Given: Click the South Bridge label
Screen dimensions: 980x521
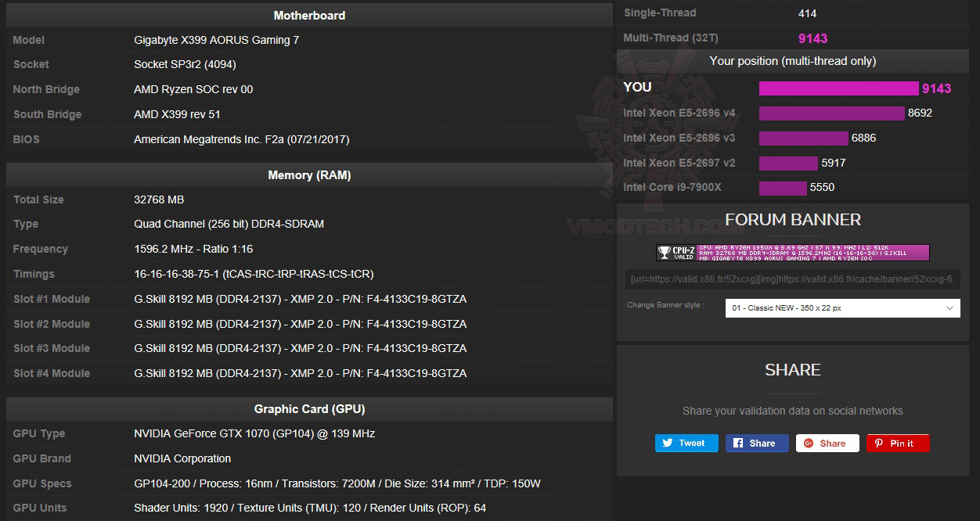Looking at the screenshot, I should [x=47, y=114].
